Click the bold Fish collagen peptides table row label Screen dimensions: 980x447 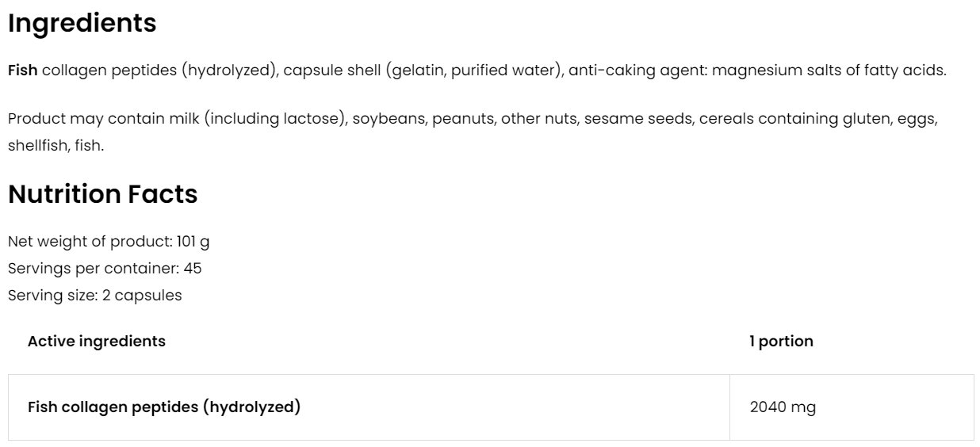pyautogui.click(x=164, y=408)
